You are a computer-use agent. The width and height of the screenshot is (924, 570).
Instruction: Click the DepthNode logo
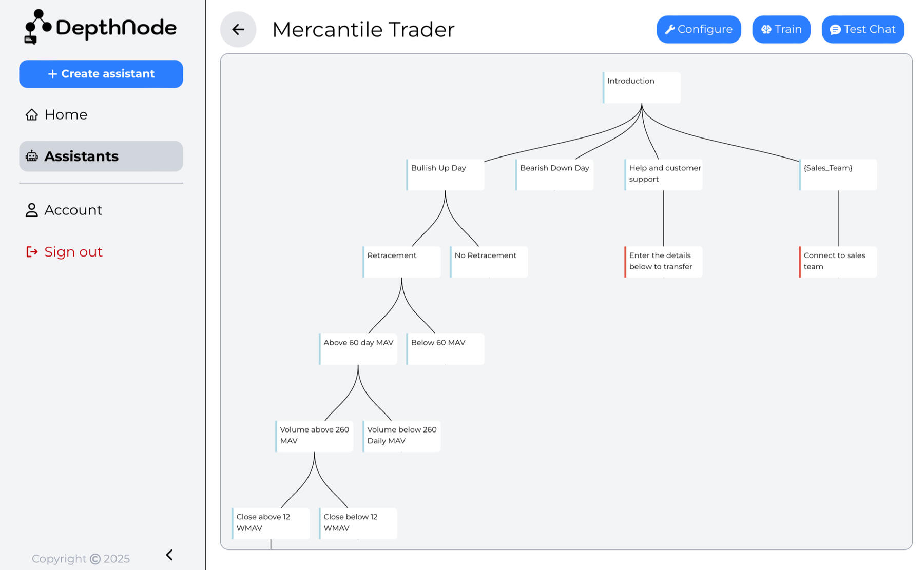101,27
